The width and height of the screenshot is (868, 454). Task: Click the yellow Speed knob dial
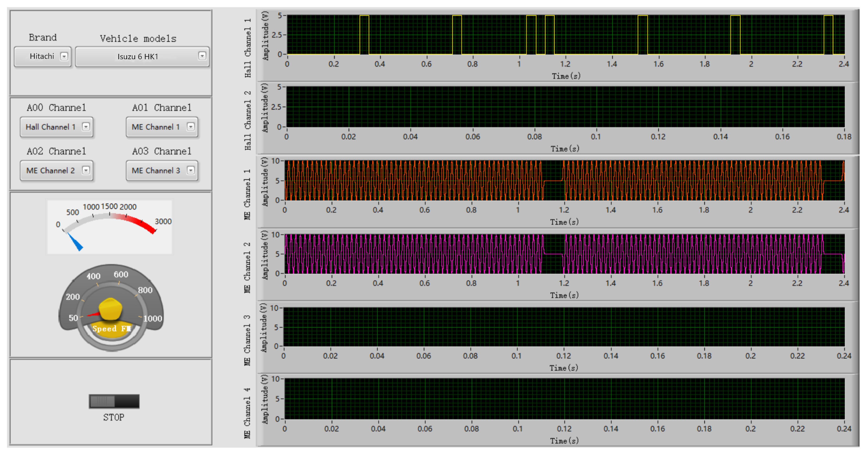(x=110, y=308)
